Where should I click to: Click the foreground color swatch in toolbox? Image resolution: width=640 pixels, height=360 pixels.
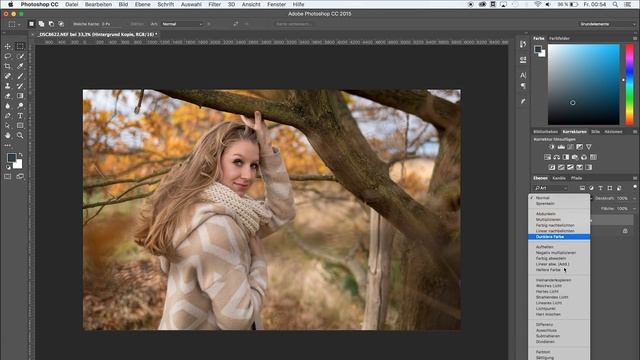click(11, 158)
